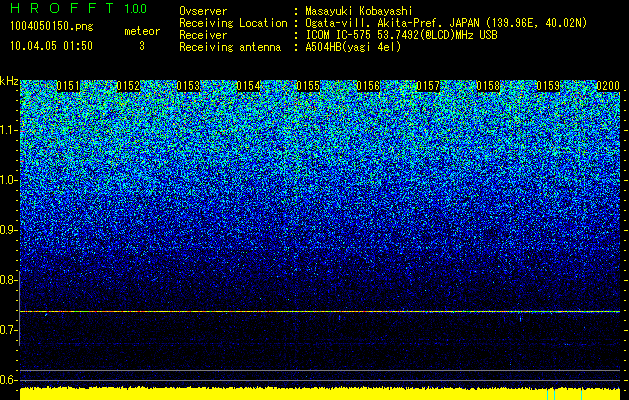The image size is (629, 400).
Task: Click the version number 1.0.0
Action: pos(136,8)
